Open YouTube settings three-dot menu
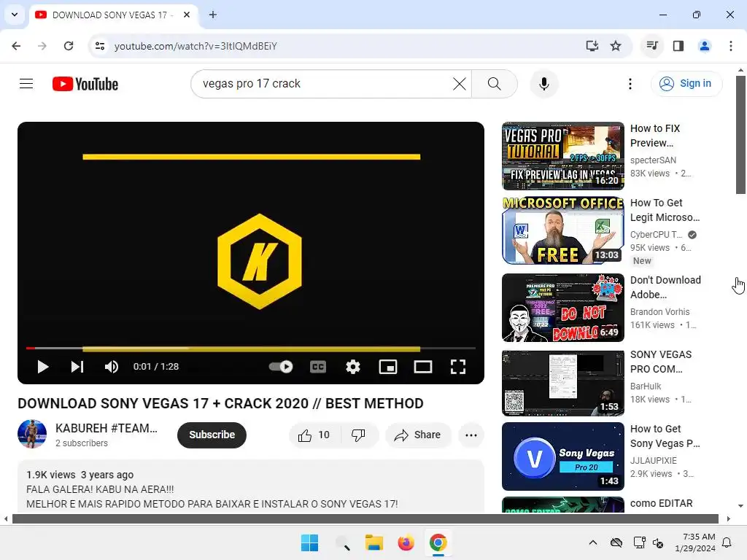 [630, 84]
